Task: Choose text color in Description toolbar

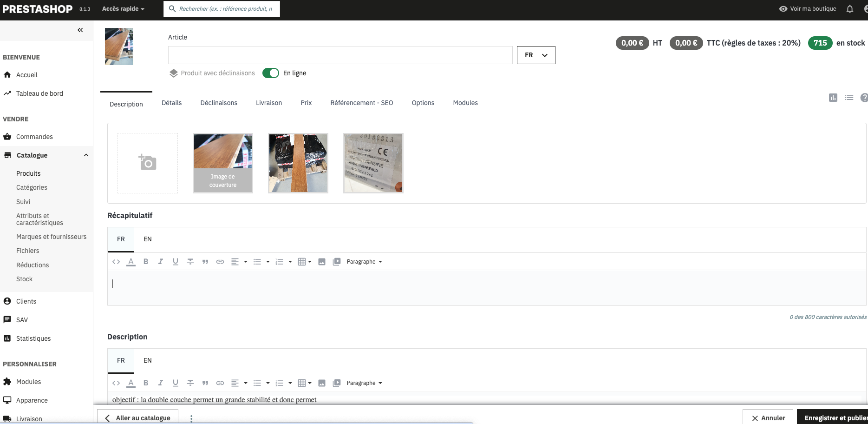Action: pyautogui.click(x=131, y=383)
